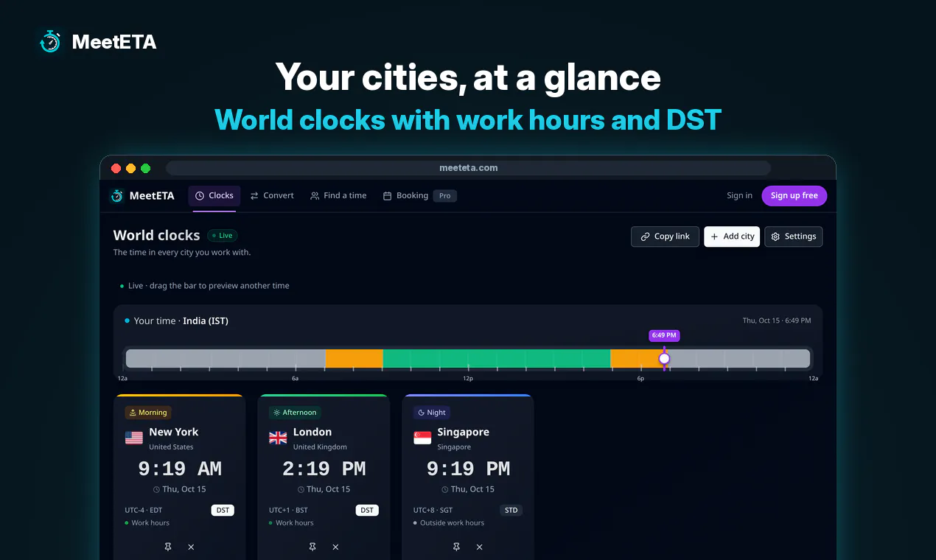Click the UK flag on the London card
The width and height of the screenshot is (936, 560).
pyautogui.click(x=278, y=438)
